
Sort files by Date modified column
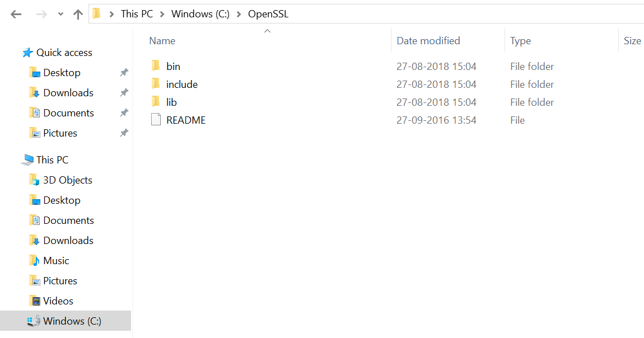click(428, 40)
